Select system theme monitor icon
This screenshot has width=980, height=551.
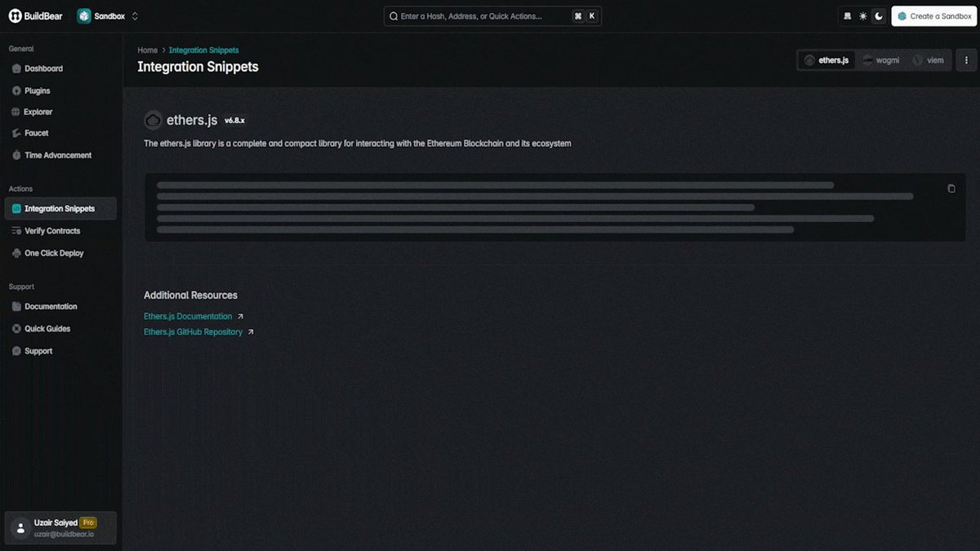tap(847, 16)
